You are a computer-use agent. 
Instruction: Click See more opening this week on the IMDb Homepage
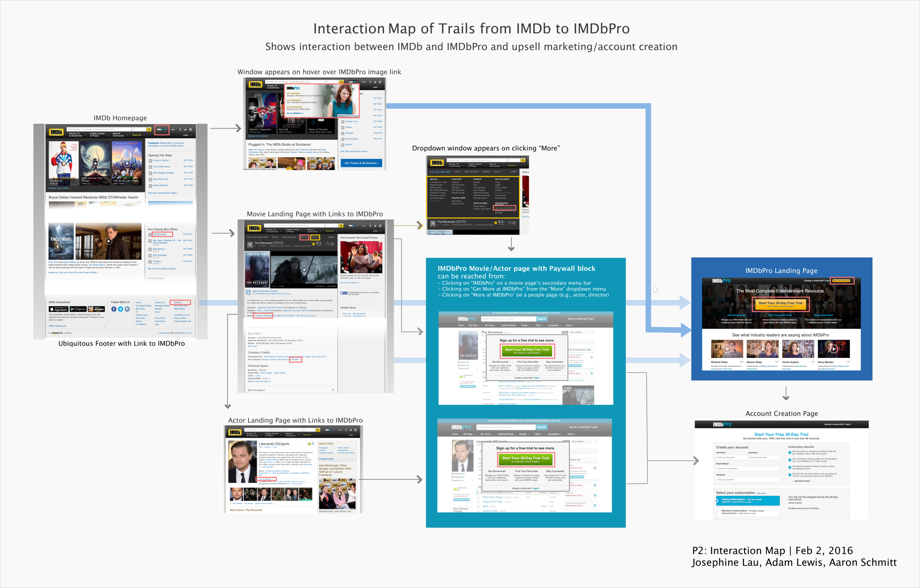pos(163,193)
